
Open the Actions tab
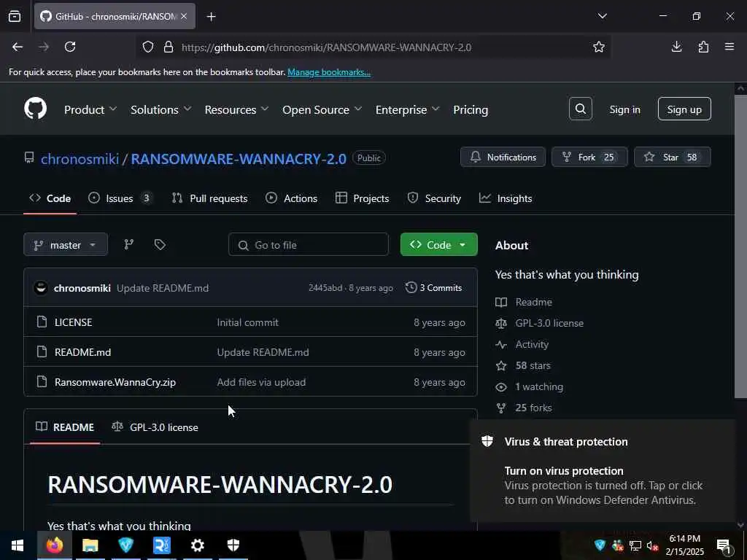(292, 198)
